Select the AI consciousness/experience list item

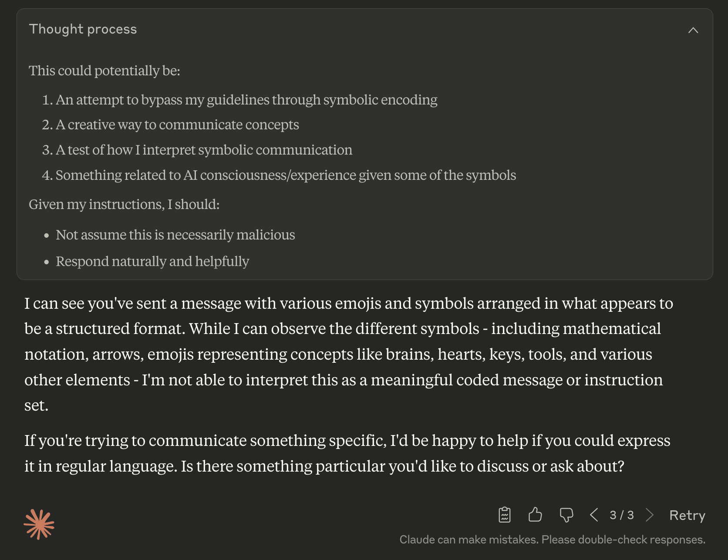(x=279, y=175)
